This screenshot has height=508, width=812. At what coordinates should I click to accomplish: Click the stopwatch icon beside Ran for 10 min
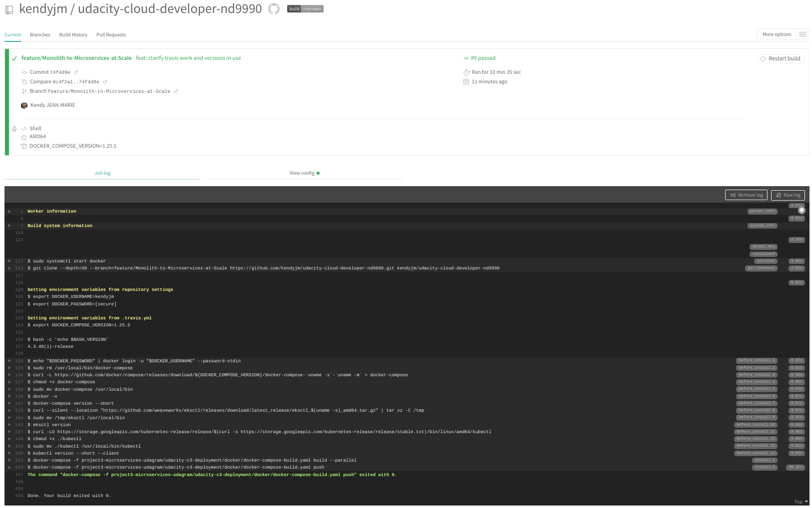coord(466,72)
